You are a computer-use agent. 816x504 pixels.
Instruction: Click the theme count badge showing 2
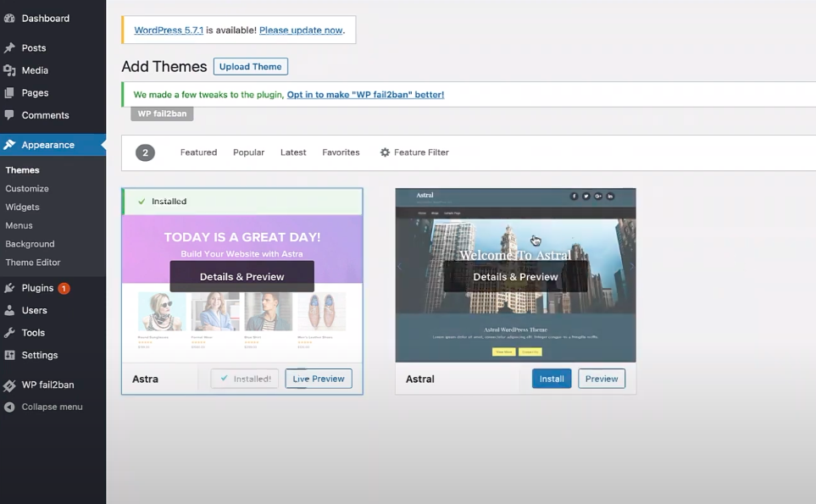[145, 152]
